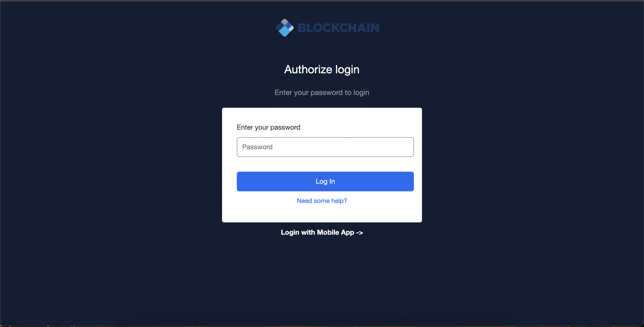Select Login with Mobile App option
Screen dimensions: 644x327
coord(322,232)
